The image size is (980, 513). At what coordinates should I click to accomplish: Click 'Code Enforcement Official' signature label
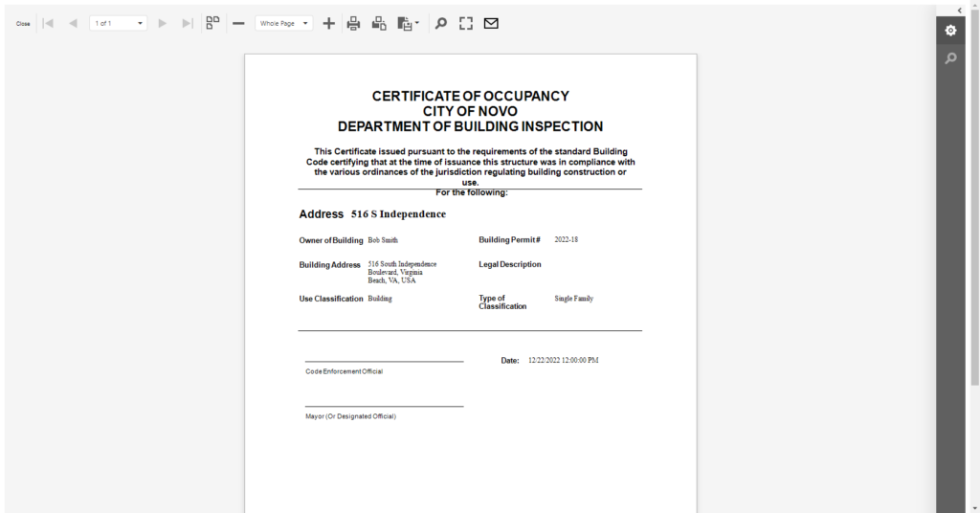tap(344, 371)
